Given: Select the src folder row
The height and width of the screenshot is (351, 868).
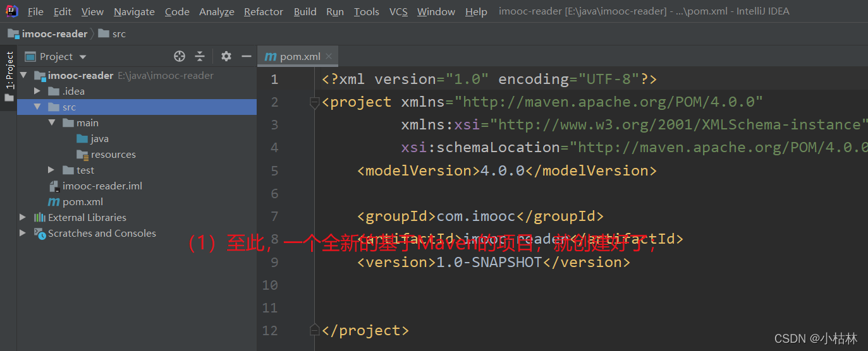Looking at the screenshot, I should point(137,107).
